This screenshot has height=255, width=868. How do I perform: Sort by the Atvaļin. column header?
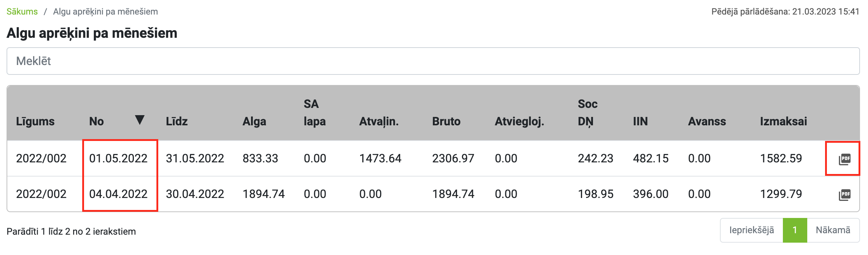coord(379,121)
